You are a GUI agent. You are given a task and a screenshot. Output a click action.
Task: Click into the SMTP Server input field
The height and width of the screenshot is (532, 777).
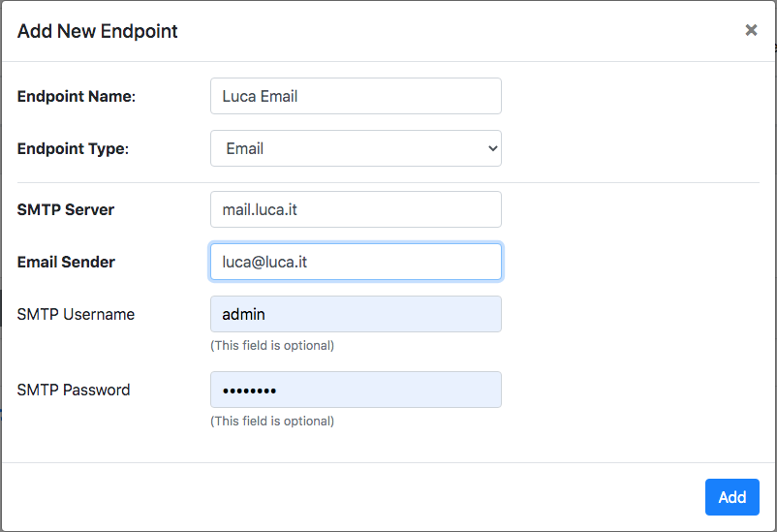point(356,209)
